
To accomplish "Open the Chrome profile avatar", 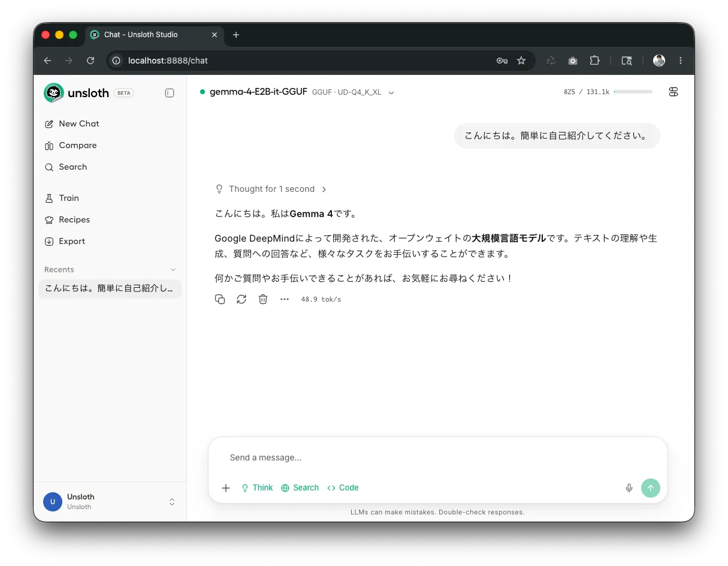I will [659, 61].
